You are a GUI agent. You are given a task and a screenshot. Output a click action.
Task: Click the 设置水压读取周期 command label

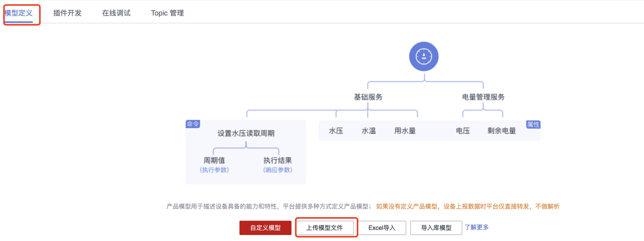point(246,133)
